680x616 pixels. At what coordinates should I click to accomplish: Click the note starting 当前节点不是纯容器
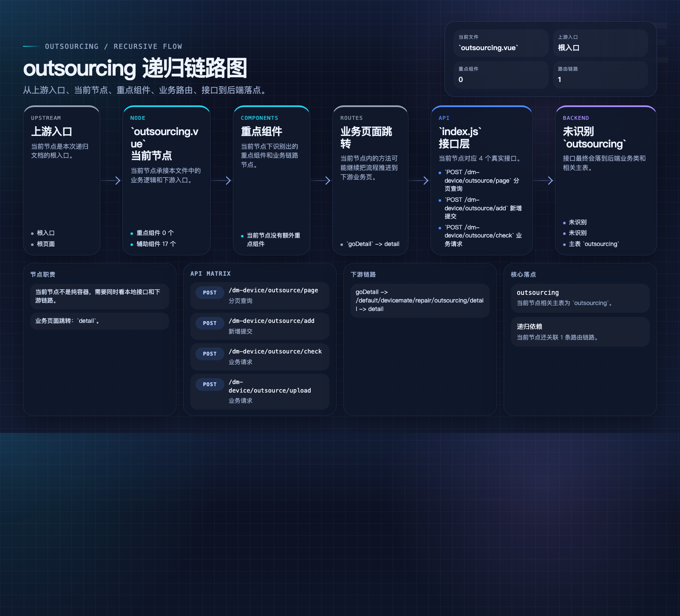[x=99, y=296]
